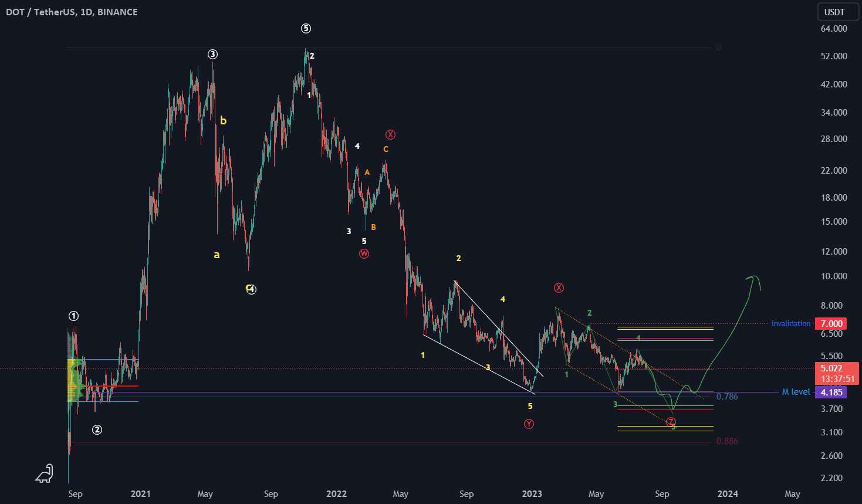The height and width of the screenshot is (504, 862).
Task: Click the 22.000 price axis label
Action: point(834,171)
